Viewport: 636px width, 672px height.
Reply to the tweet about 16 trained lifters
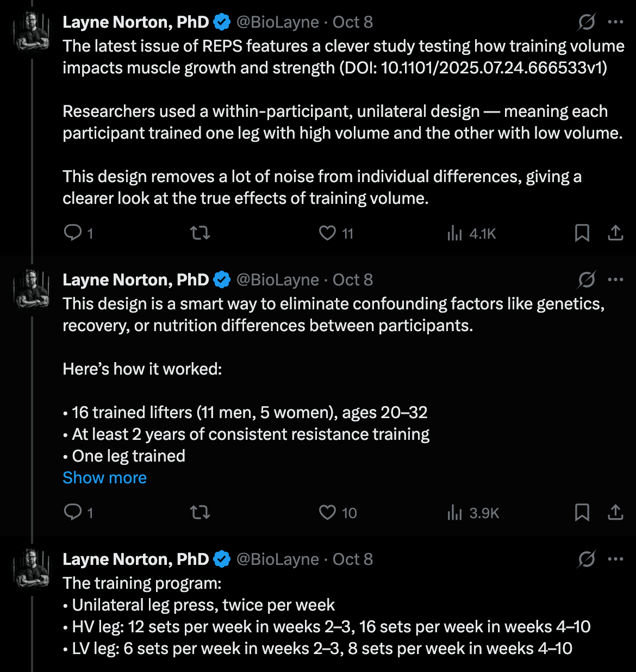click(73, 513)
